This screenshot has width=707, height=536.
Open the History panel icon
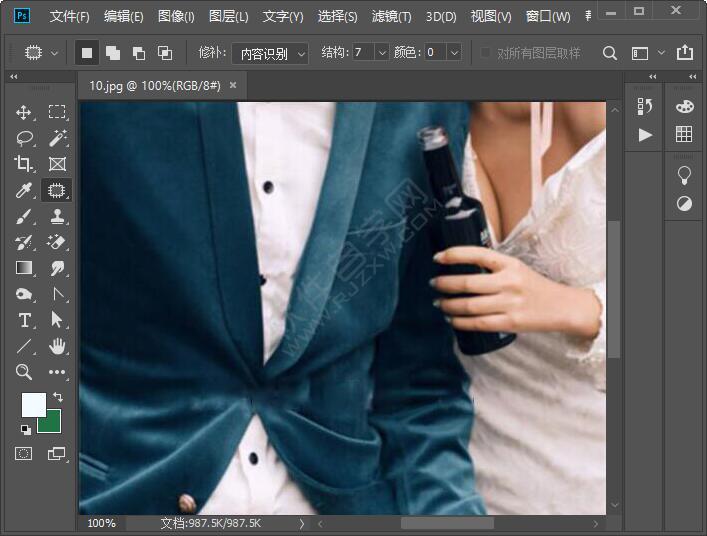tap(645, 107)
